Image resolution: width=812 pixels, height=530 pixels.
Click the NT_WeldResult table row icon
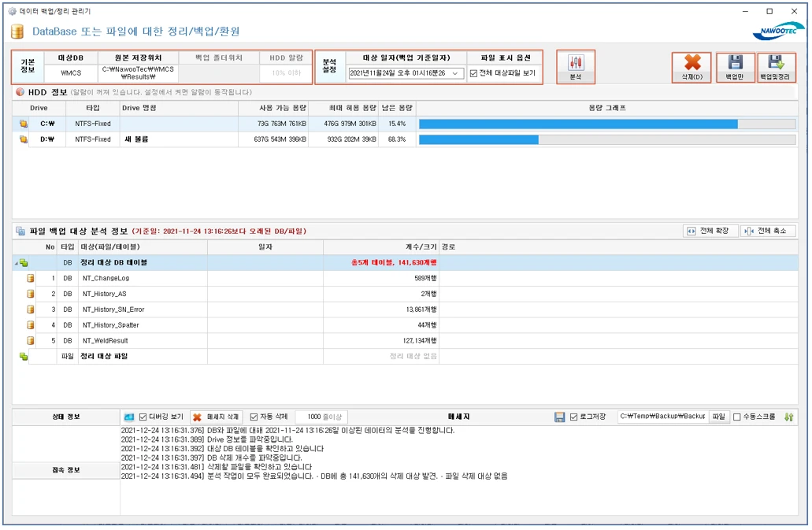(x=31, y=340)
